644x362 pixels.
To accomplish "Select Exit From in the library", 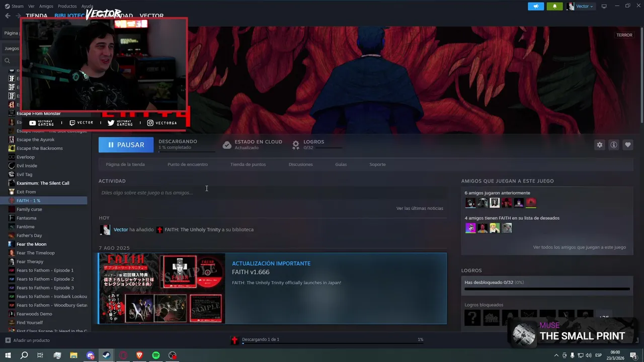I will (x=26, y=192).
